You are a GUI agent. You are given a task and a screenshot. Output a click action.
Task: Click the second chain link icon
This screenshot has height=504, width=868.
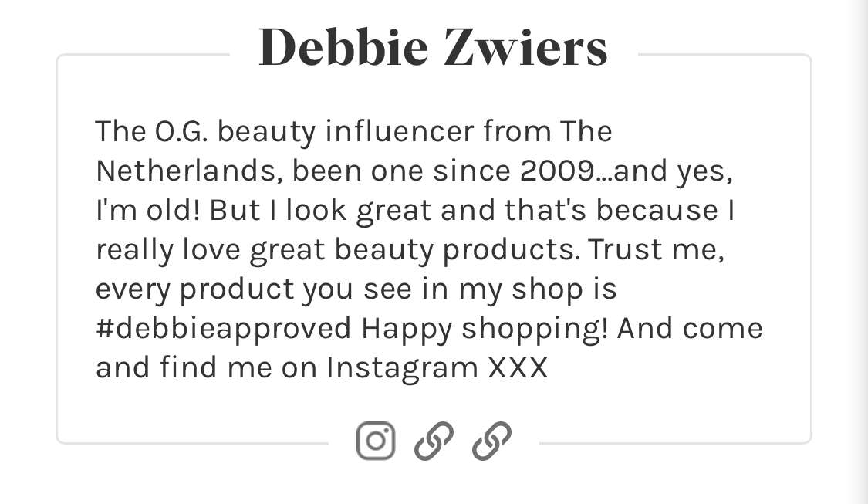pos(491,441)
